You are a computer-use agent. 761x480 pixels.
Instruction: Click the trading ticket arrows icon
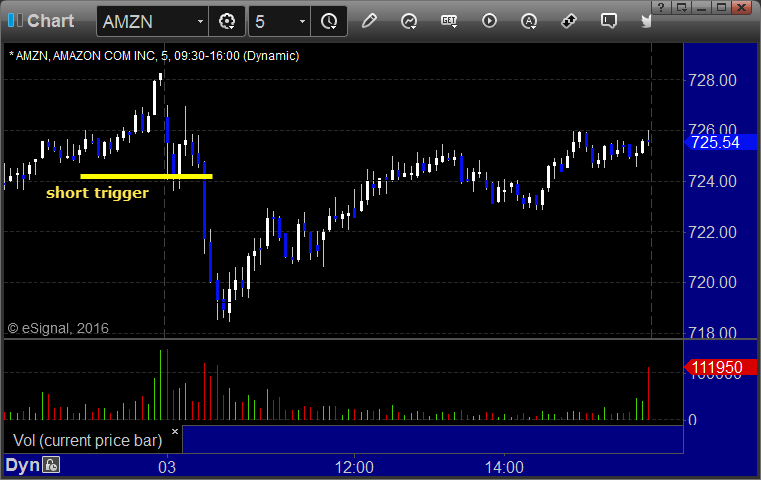pos(569,21)
